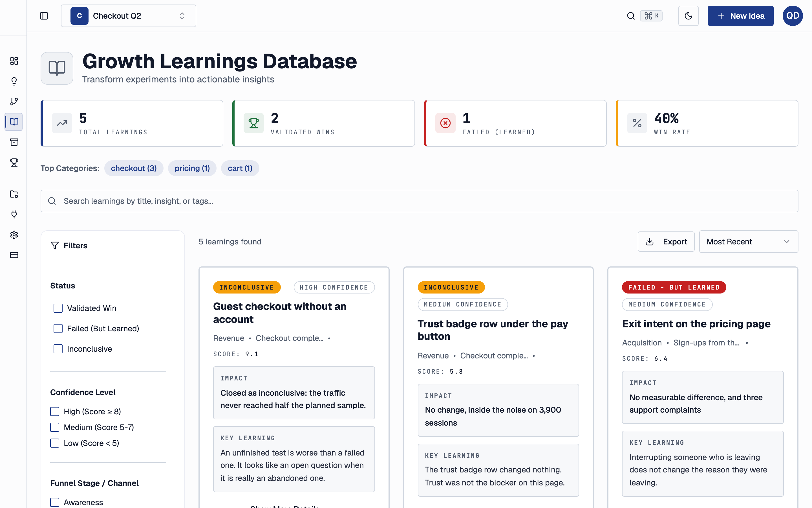This screenshot has height=508, width=812.
Task: Filter by pricing (1) category chip
Action: pyautogui.click(x=192, y=168)
